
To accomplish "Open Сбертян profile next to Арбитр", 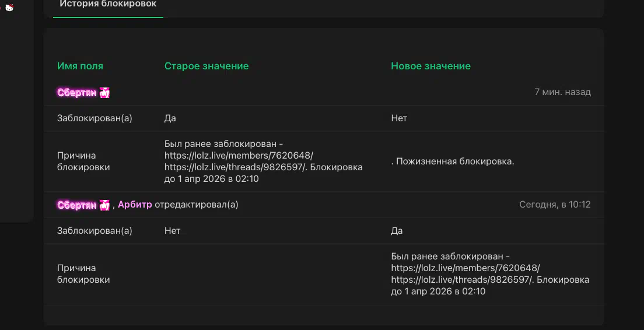I will pyautogui.click(x=76, y=205).
